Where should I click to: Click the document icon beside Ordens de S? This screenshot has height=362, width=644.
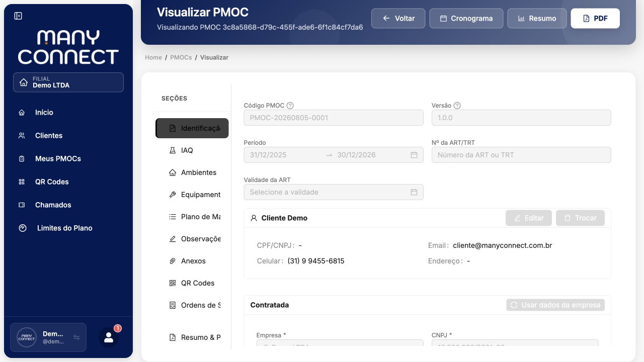pyautogui.click(x=173, y=305)
